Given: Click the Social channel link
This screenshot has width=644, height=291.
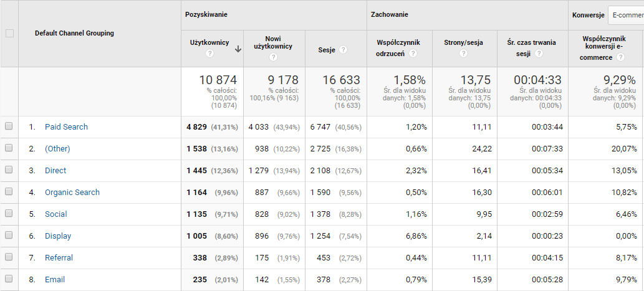Looking at the screenshot, I should point(55,214).
